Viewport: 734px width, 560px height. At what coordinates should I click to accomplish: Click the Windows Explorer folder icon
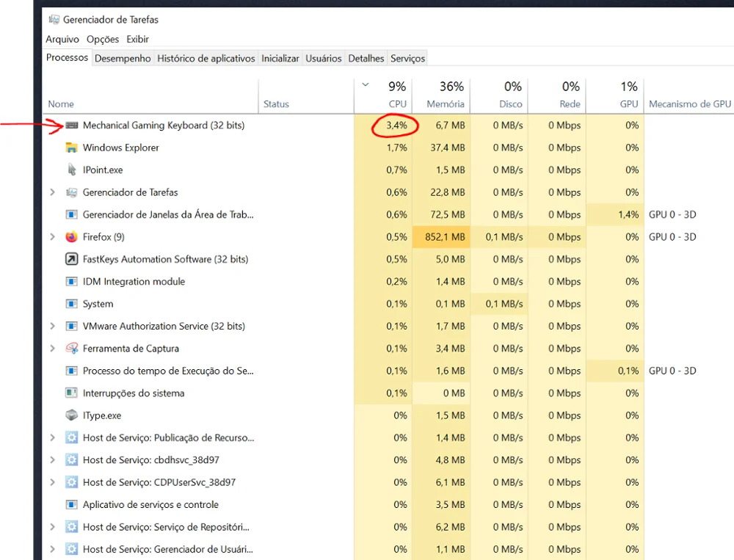(72, 148)
